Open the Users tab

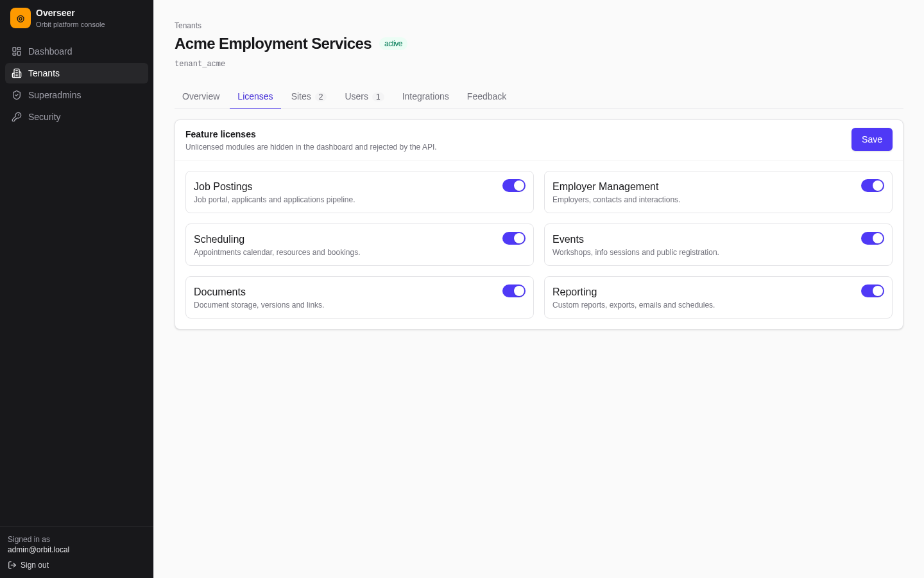(364, 96)
